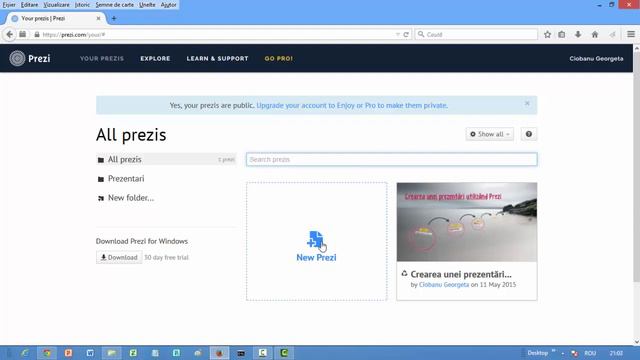This screenshot has height=360, width=640.
Task: Click the New Prezi text label
Action: (316, 258)
